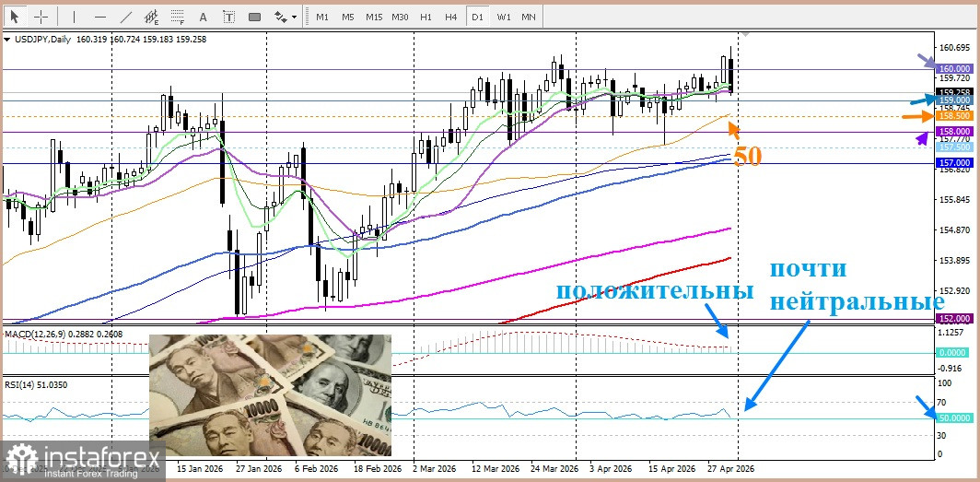Pick the Horizontal Line drawing tool
The height and width of the screenshot is (482, 980).
(100, 17)
